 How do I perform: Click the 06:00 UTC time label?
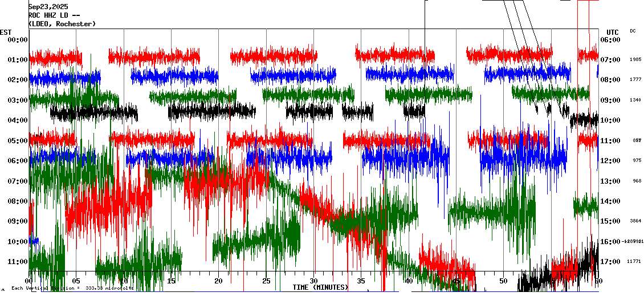coord(611,40)
